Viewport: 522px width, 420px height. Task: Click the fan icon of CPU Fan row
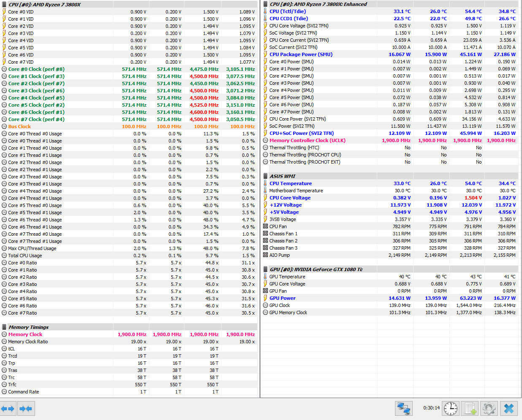point(265,226)
